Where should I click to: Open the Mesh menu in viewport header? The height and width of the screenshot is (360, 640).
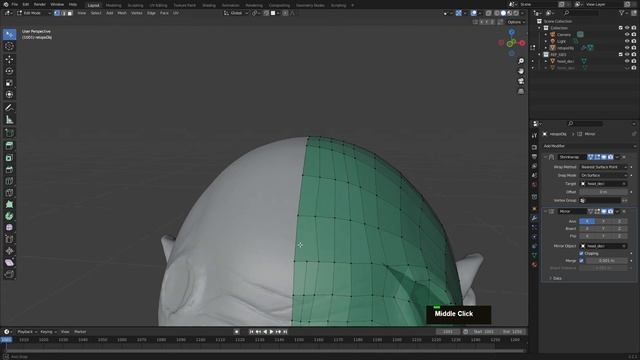[122, 13]
